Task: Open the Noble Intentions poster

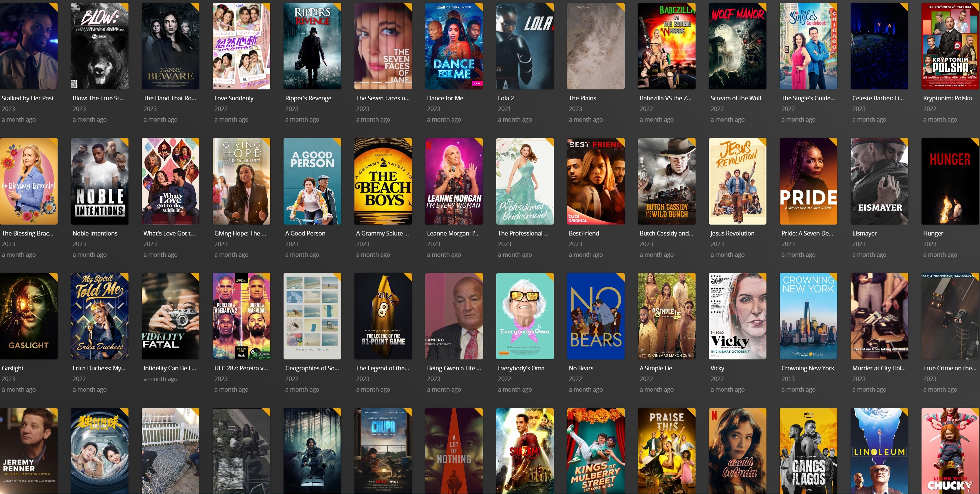Action: pyautogui.click(x=100, y=181)
